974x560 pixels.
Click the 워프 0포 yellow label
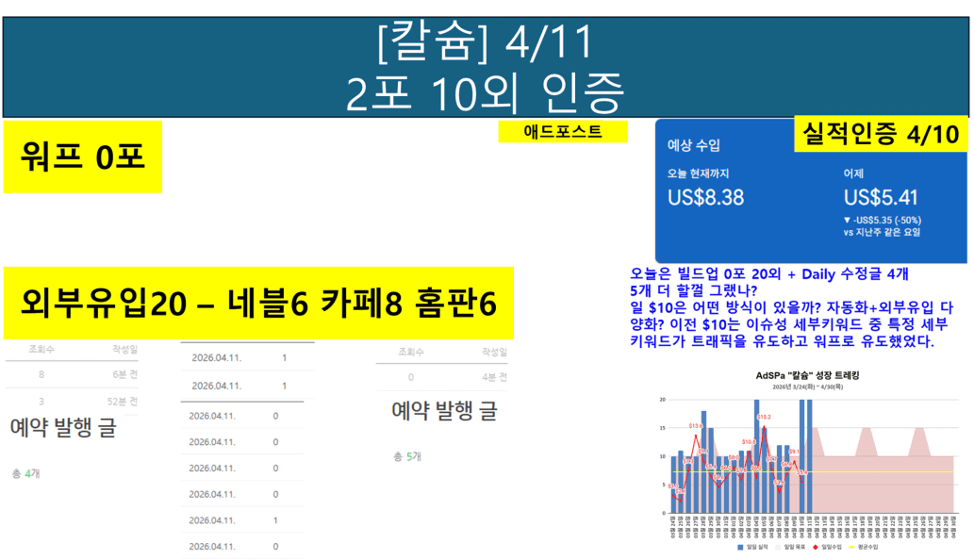pyautogui.click(x=82, y=156)
